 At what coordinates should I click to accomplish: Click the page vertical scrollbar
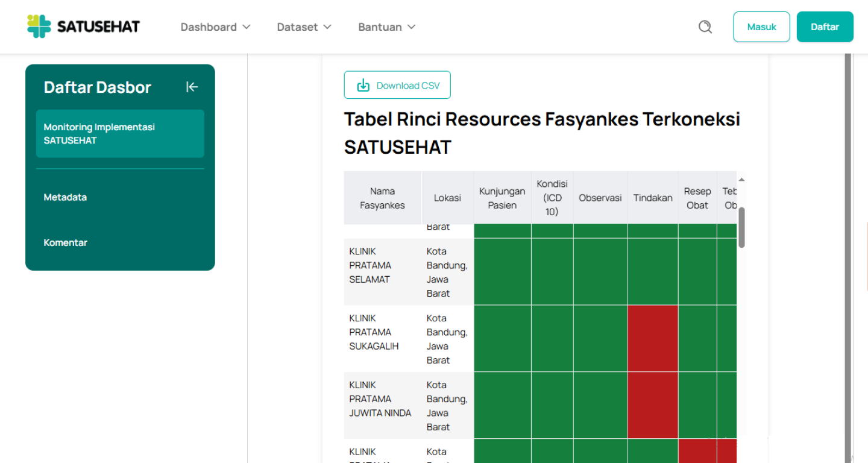tap(848, 258)
